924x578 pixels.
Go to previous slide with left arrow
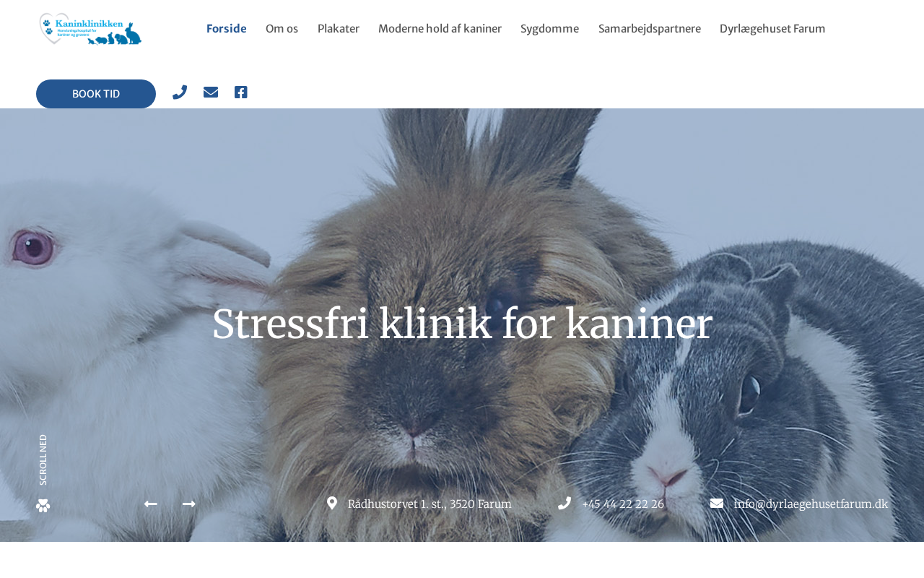point(150,504)
